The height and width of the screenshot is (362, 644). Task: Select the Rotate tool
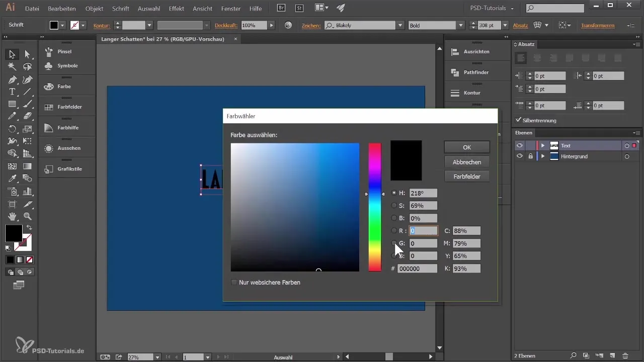(12, 129)
